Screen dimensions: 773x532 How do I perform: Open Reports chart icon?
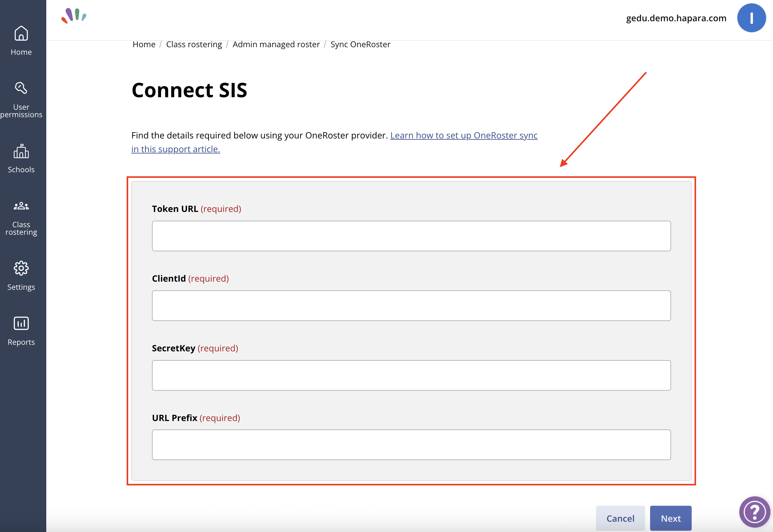[x=21, y=331]
